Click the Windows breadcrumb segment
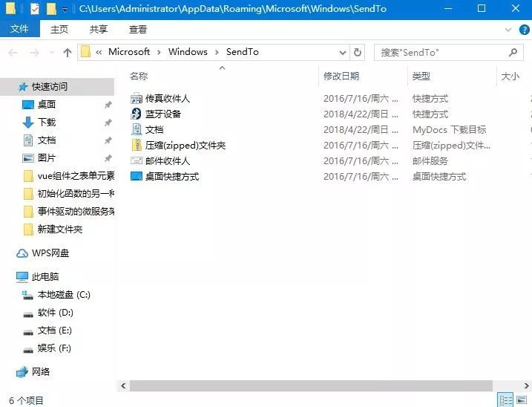 coord(188,52)
